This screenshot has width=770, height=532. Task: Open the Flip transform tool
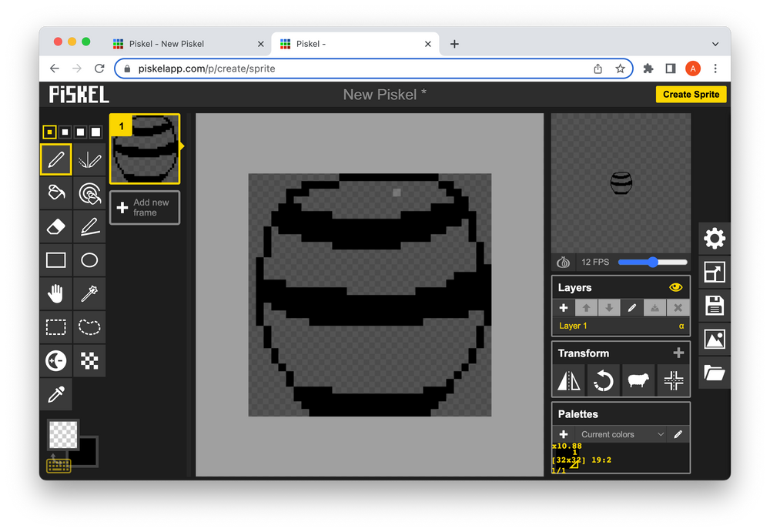click(568, 380)
